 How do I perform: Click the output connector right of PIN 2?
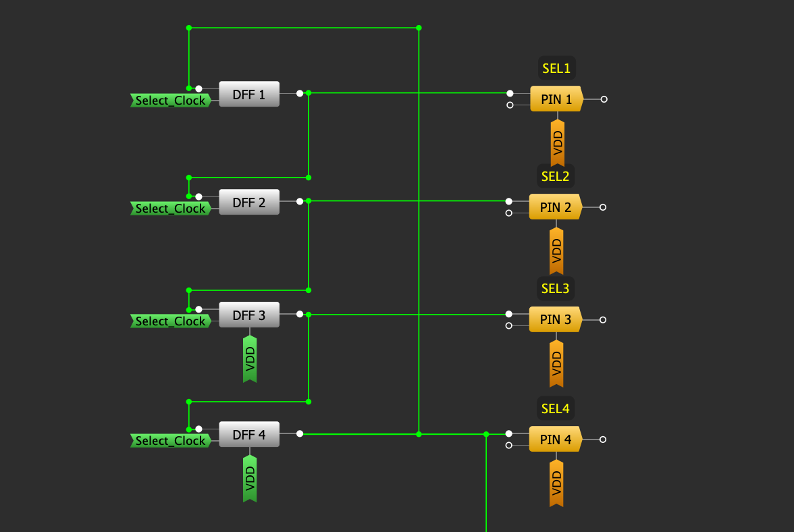pyautogui.click(x=603, y=207)
